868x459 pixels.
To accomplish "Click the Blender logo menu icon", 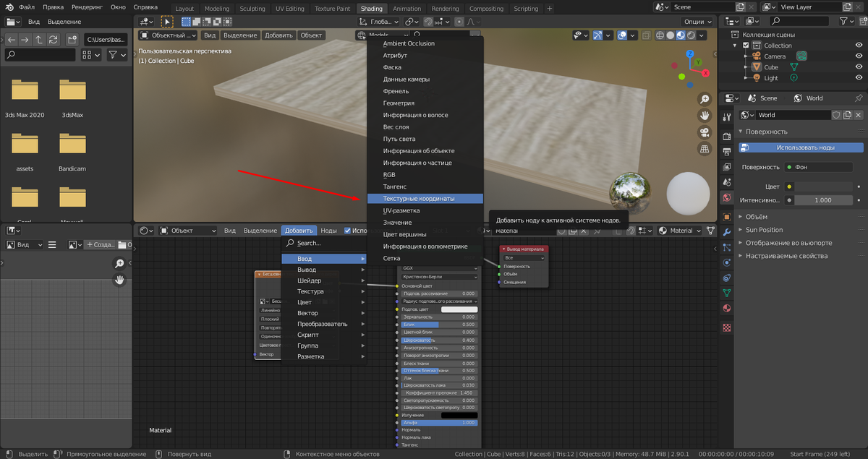I will click(9, 7).
